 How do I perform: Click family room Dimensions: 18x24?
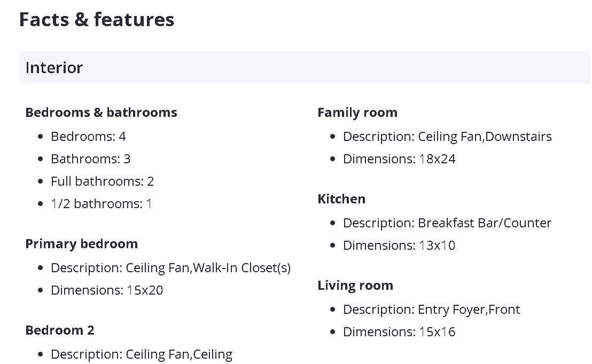tap(399, 159)
